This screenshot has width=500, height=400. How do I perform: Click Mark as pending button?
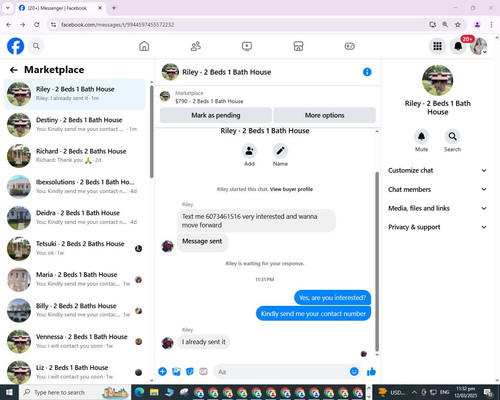coord(216,115)
